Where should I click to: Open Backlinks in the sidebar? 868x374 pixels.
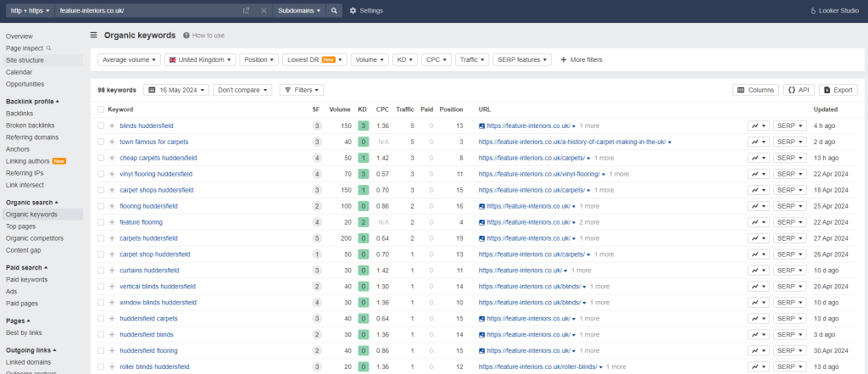(x=19, y=113)
